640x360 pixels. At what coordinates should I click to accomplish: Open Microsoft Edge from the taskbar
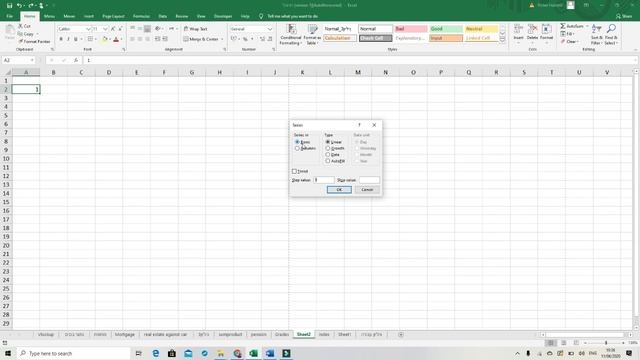[x=156, y=353]
